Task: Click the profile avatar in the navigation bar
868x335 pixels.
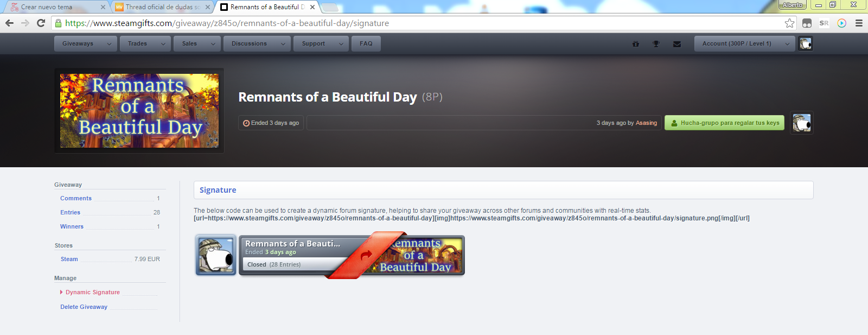Action: tap(806, 43)
